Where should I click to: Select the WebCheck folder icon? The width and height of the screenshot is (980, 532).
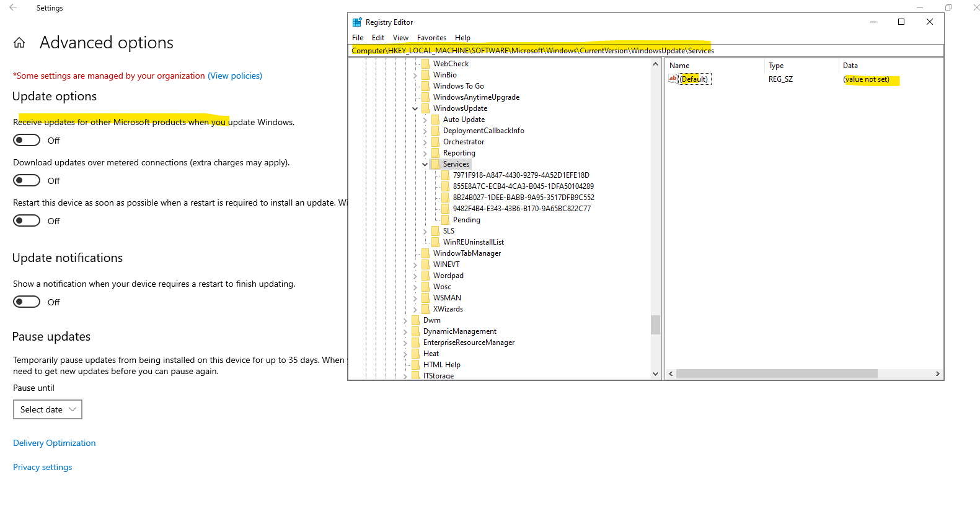point(425,64)
